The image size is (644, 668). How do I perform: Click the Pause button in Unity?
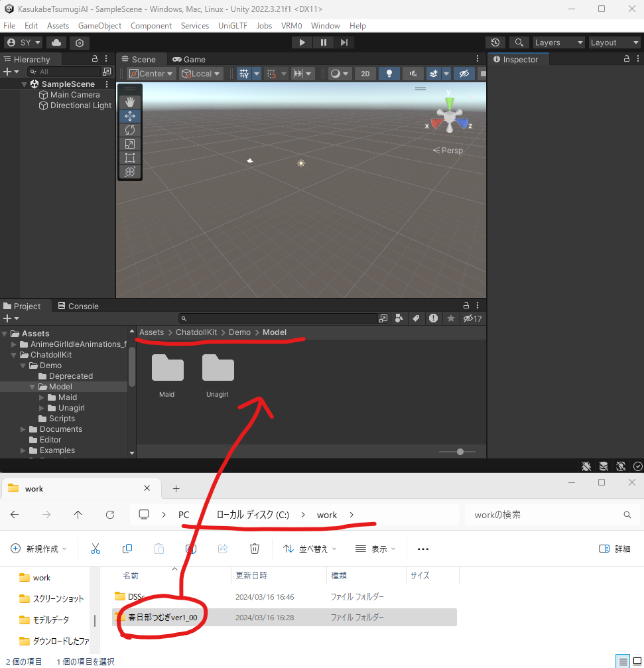point(323,42)
